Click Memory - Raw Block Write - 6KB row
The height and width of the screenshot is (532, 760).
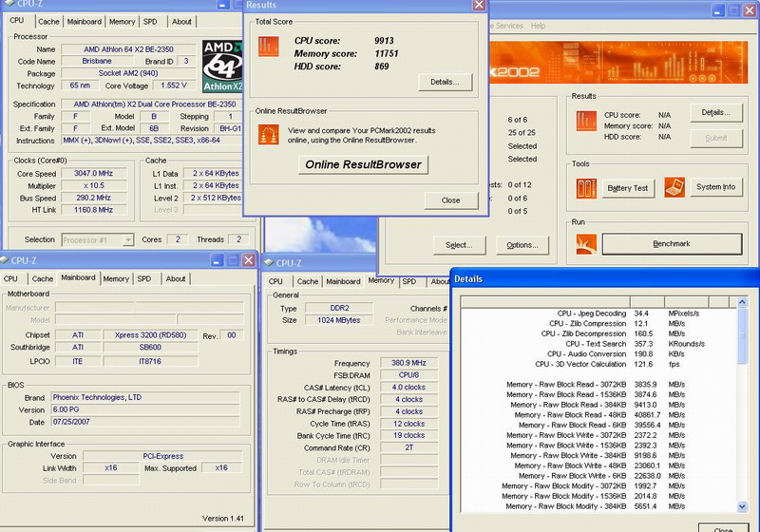598,476
